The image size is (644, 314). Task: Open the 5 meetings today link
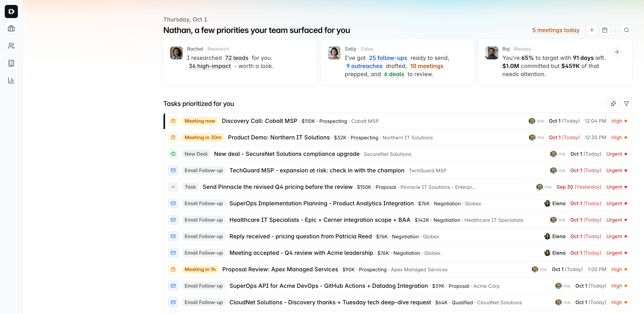pos(556,30)
